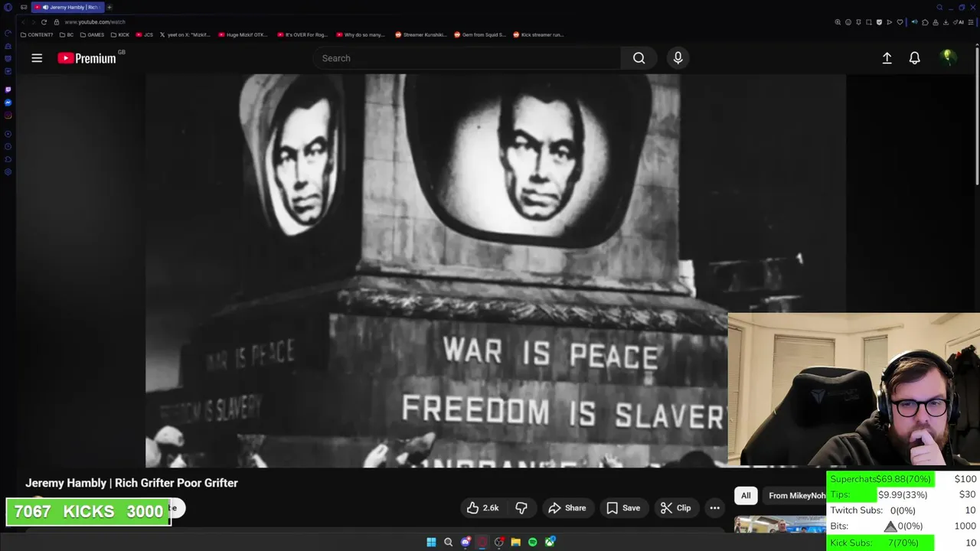Open the GAMES bookmarks folder
Screen dimensions: 980x551
coord(92,34)
